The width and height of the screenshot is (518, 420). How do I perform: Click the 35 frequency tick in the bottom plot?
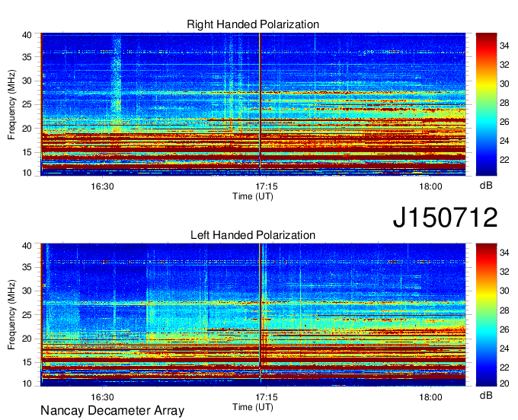pos(27,267)
